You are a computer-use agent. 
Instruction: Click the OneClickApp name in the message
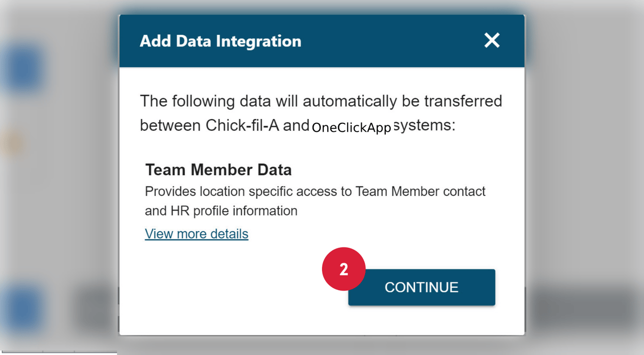(351, 128)
